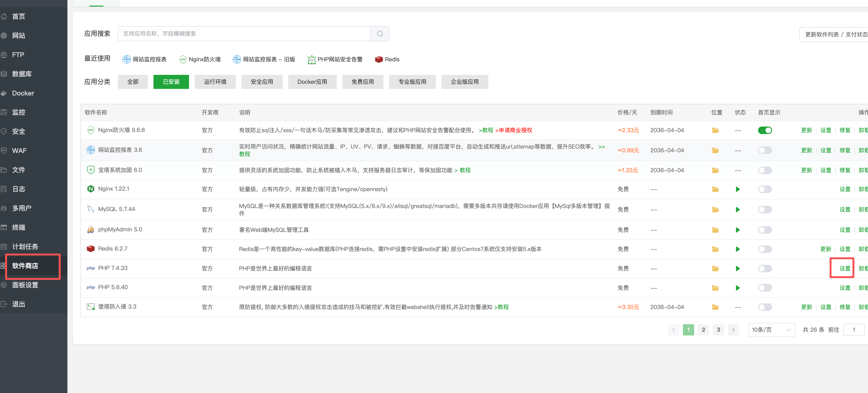Open folder location for PHP 7.4.33
The height and width of the screenshot is (393, 868).
pyautogui.click(x=715, y=269)
